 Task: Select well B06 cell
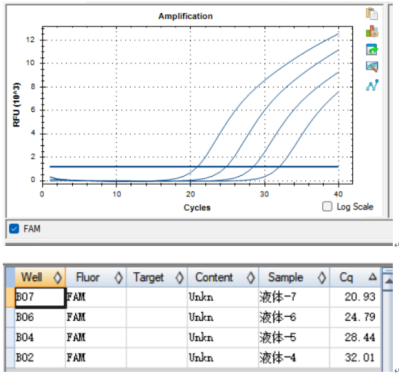40,317
